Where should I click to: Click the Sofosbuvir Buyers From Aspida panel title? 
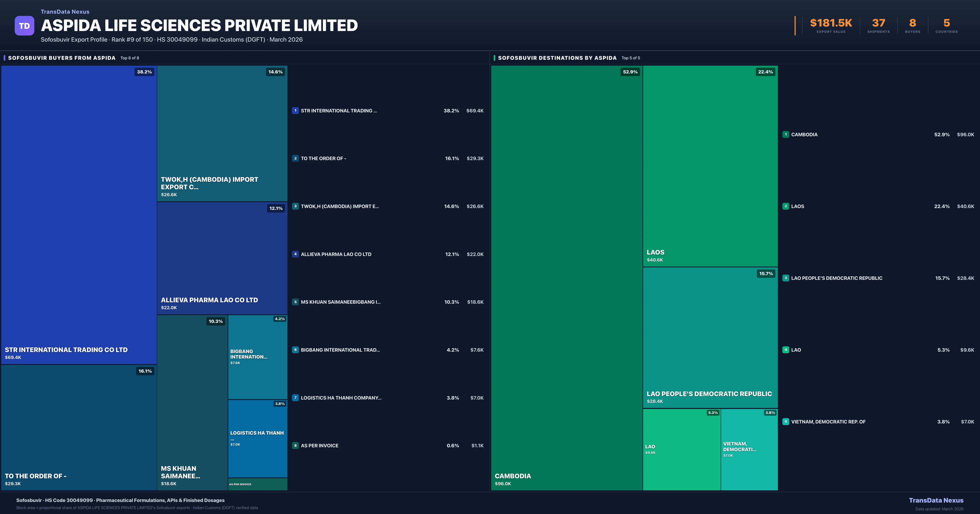(62, 58)
